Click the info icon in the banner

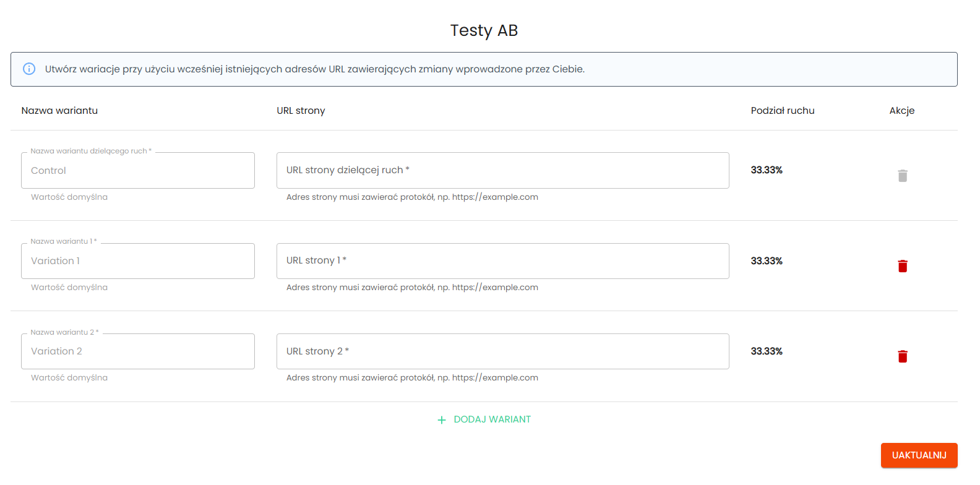pos(29,69)
